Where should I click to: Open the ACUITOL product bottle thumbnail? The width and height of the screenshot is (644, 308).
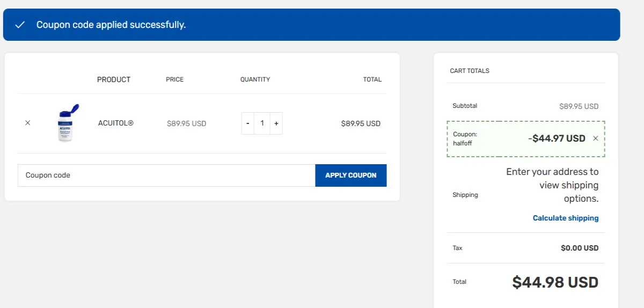pyautogui.click(x=68, y=123)
